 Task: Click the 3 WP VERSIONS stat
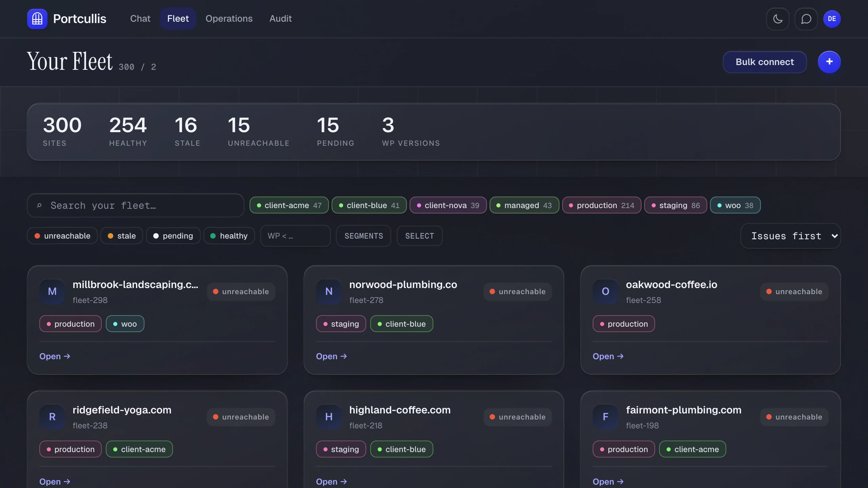pos(411,131)
